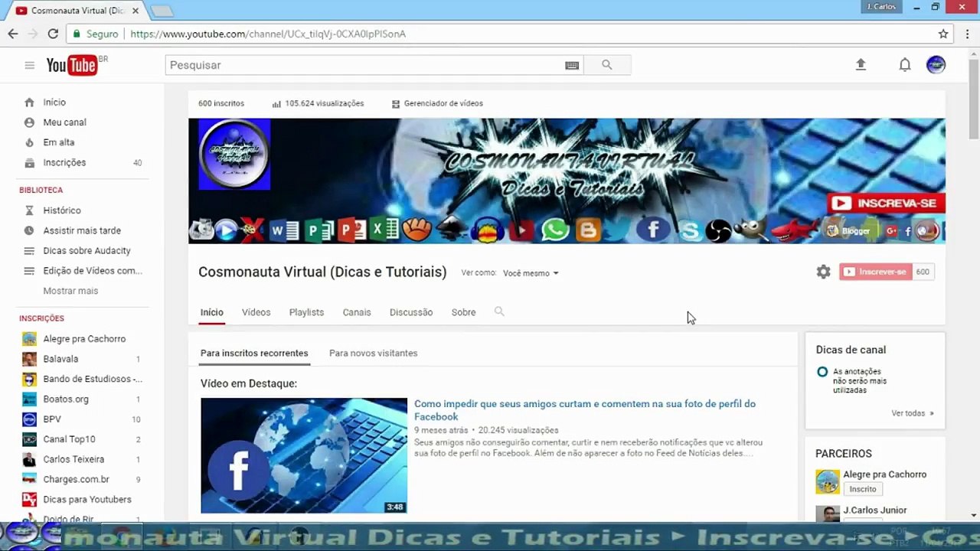Open the account avatar menu
The width and height of the screenshot is (980, 551).
(936, 65)
